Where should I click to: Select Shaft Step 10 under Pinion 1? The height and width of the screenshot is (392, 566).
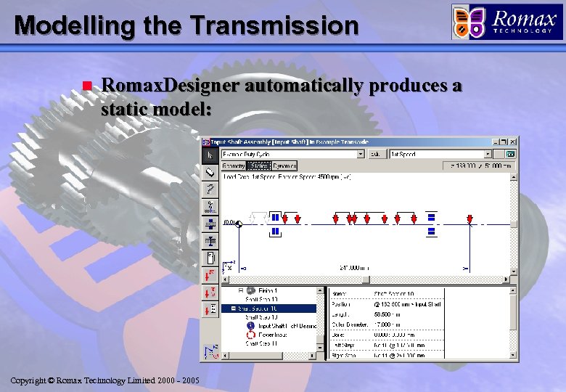click(261, 299)
